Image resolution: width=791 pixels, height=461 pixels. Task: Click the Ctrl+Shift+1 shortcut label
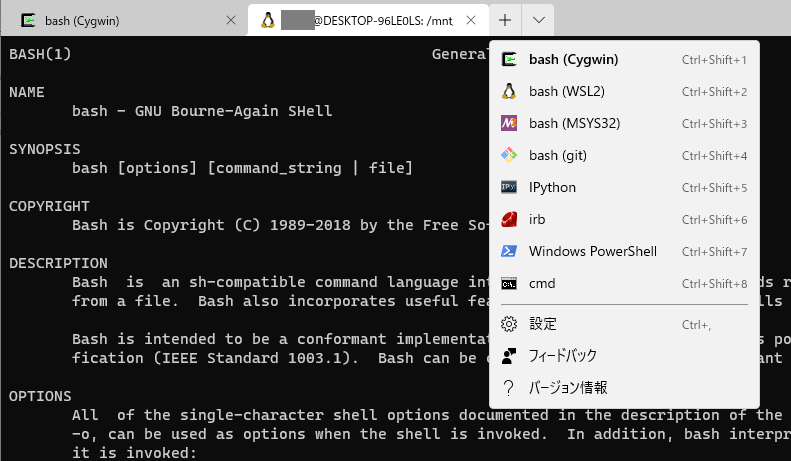714,60
